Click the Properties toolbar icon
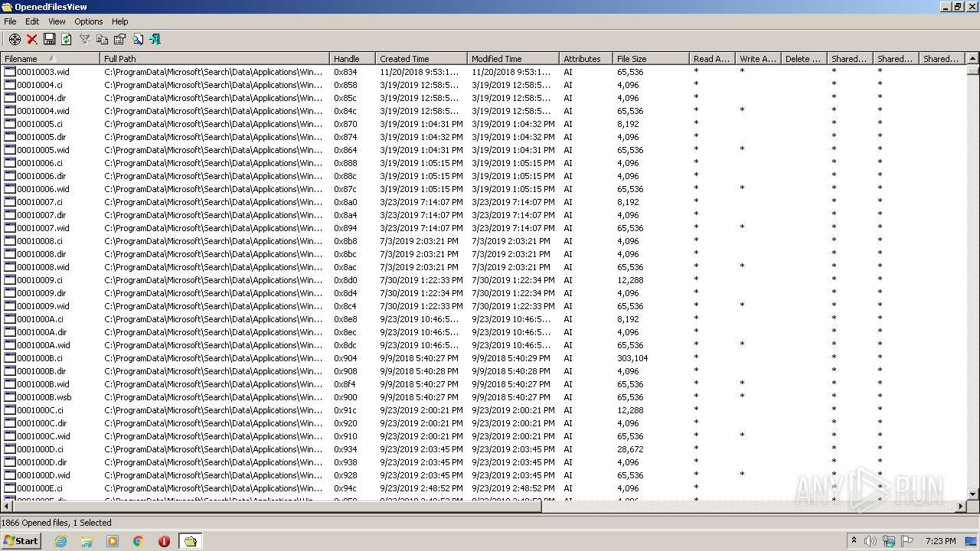 point(119,39)
